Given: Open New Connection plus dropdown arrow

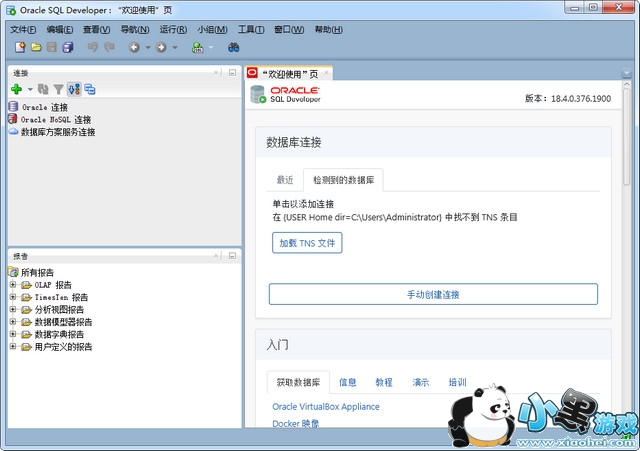Looking at the screenshot, I should [30, 89].
